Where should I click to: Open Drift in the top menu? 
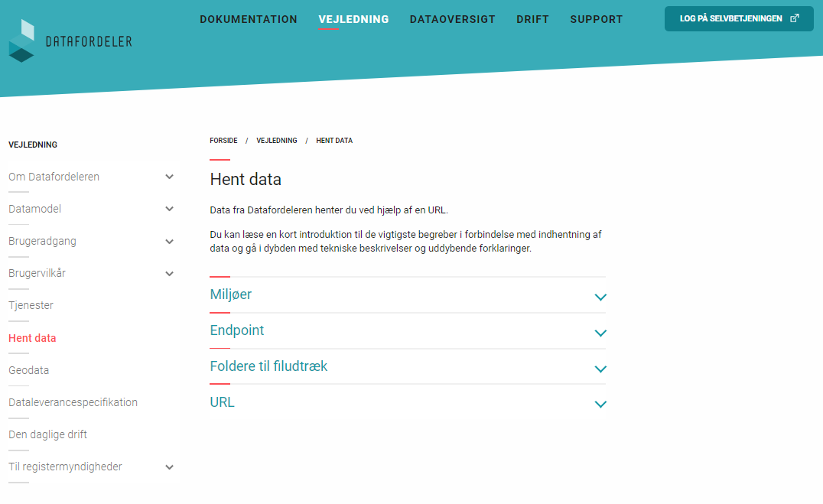[532, 19]
